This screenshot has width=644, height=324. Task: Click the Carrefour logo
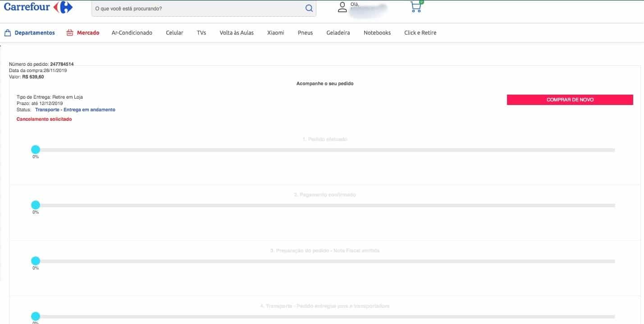pyautogui.click(x=38, y=7)
